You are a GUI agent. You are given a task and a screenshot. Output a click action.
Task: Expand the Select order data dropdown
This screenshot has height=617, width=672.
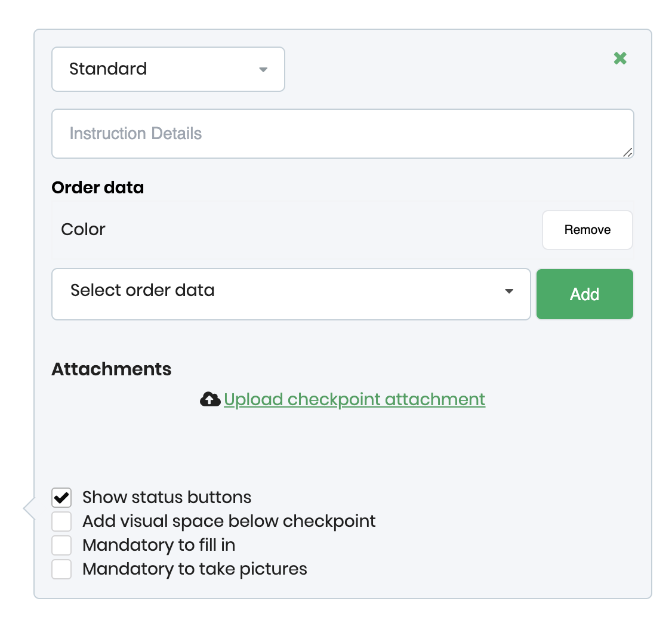(291, 294)
